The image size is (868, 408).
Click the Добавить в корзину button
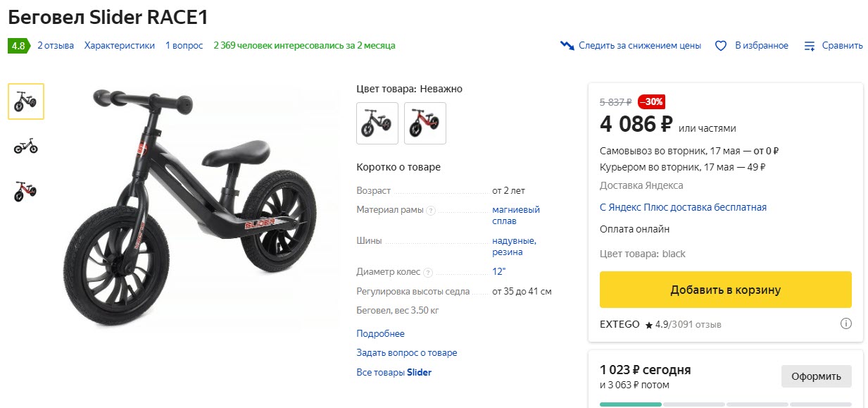(725, 290)
